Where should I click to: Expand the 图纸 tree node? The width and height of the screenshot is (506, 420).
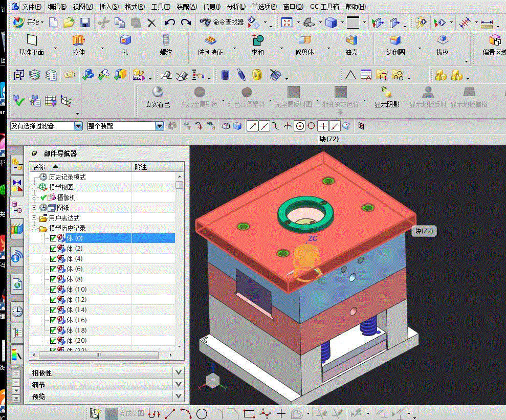click(x=34, y=207)
